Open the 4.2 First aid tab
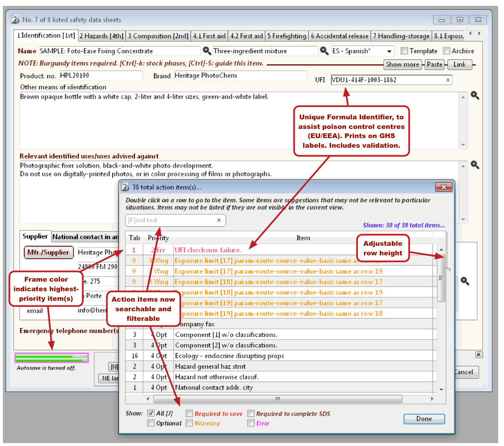Viewport: 504px width, 446px height. (247, 36)
